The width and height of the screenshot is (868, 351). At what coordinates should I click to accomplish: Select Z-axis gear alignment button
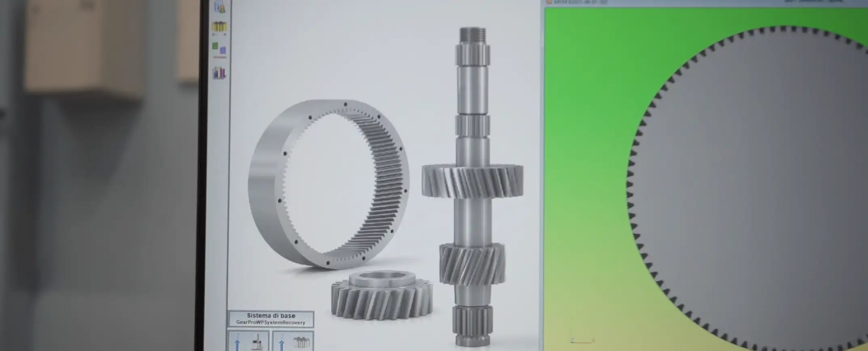(293, 341)
